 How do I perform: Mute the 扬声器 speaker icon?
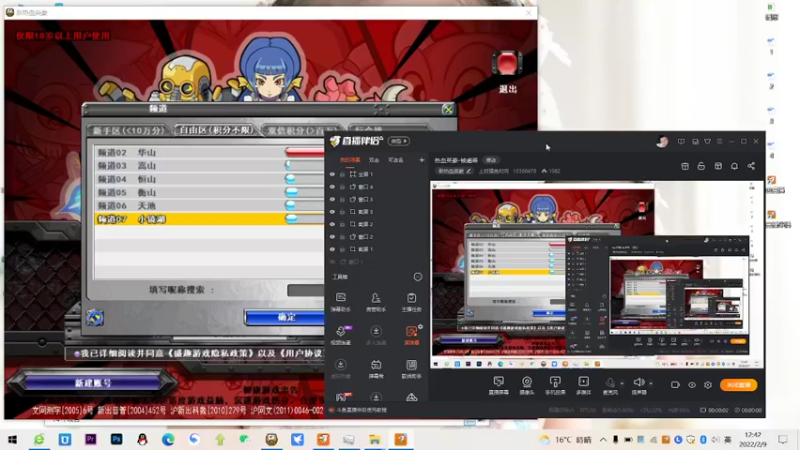click(639, 385)
